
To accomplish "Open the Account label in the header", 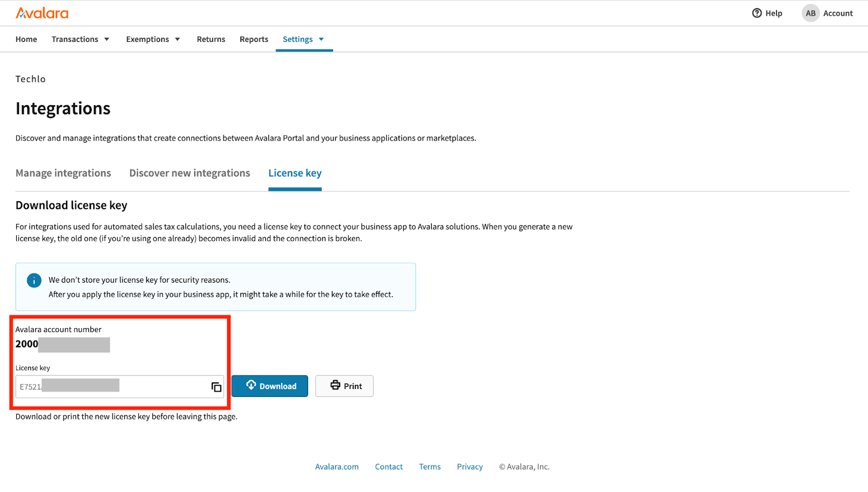I will (838, 13).
